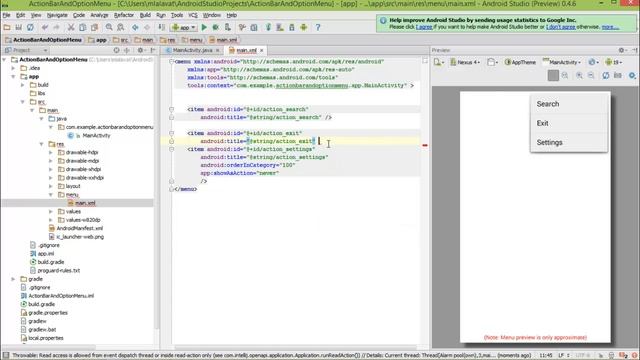Click the Android robot icon in main toolbar
Viewport: 640px width, 360px height.
point(304,27)
